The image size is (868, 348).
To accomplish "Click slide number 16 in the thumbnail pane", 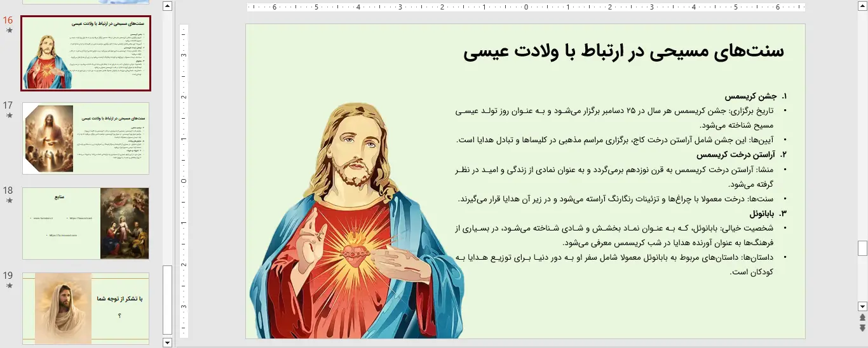I will pyautogui.click(x=8, y=20).
